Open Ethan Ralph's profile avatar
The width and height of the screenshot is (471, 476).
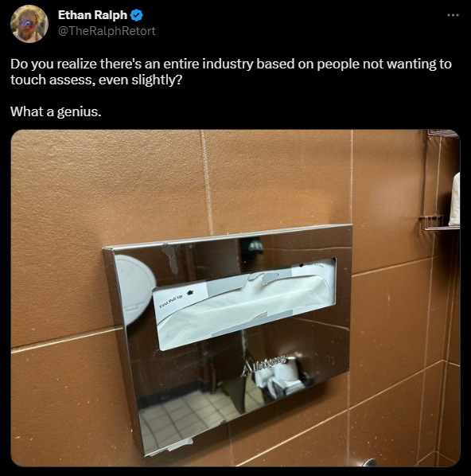point(29,24)
